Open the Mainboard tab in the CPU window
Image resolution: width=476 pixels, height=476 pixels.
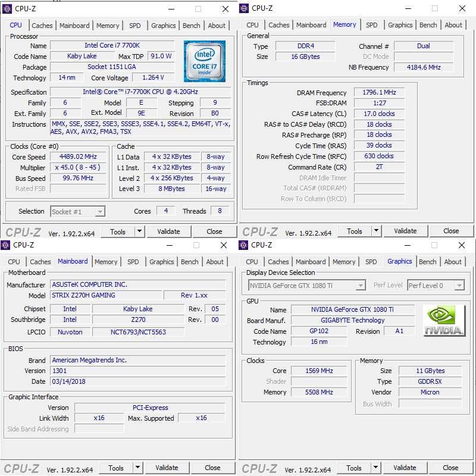(74, 26)
